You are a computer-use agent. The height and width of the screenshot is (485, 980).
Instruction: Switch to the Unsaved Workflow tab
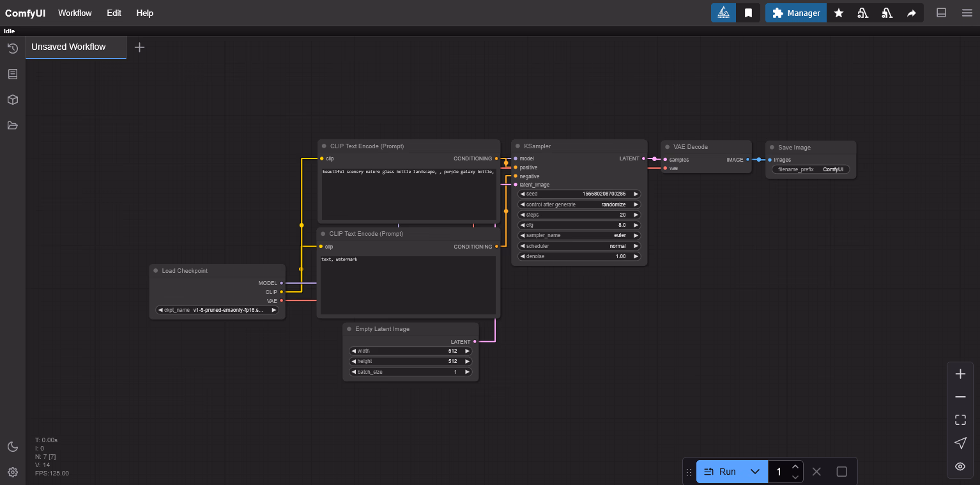point(68,47)
